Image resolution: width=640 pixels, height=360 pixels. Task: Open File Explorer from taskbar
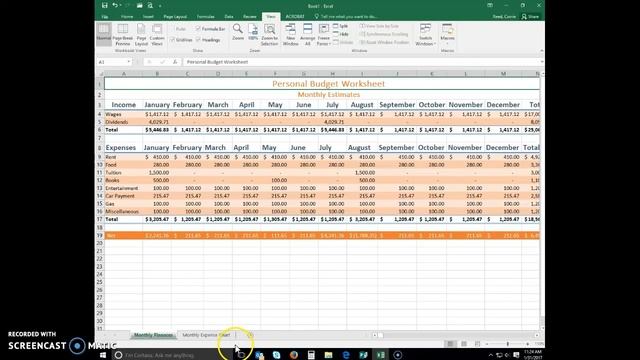(329, 355)
